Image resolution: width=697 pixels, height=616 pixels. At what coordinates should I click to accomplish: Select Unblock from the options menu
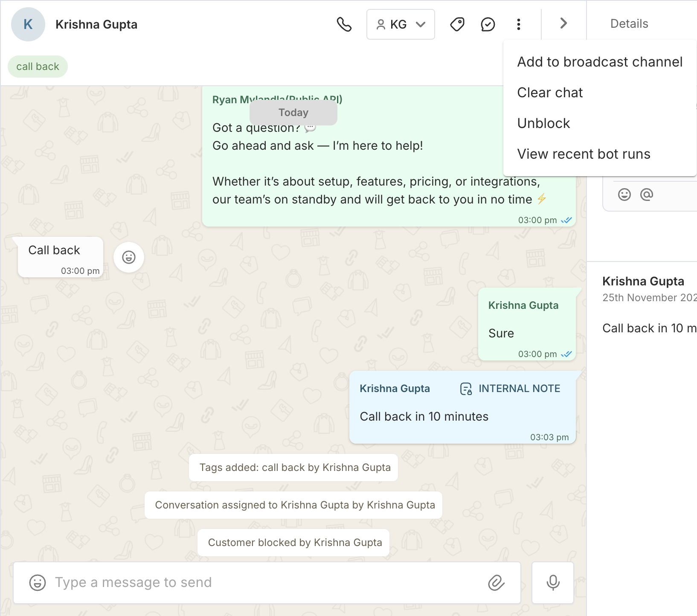pyautogui.click(x=543, y=123)
